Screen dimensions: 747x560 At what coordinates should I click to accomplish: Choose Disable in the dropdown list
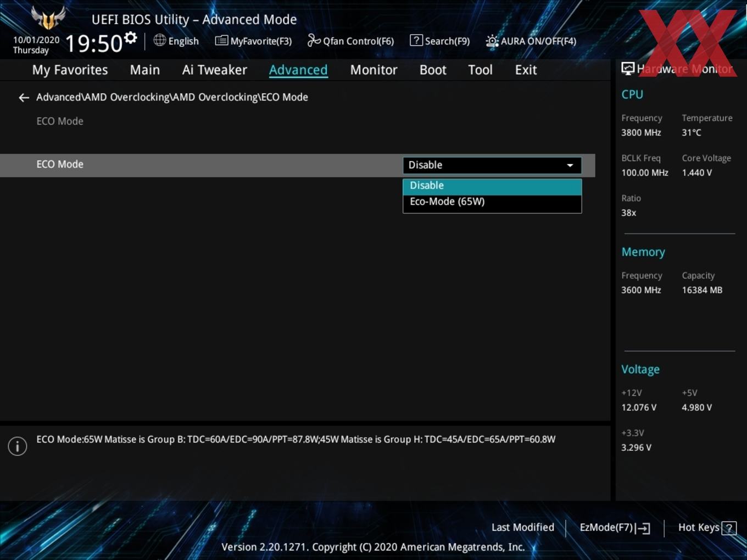[492, 186]
